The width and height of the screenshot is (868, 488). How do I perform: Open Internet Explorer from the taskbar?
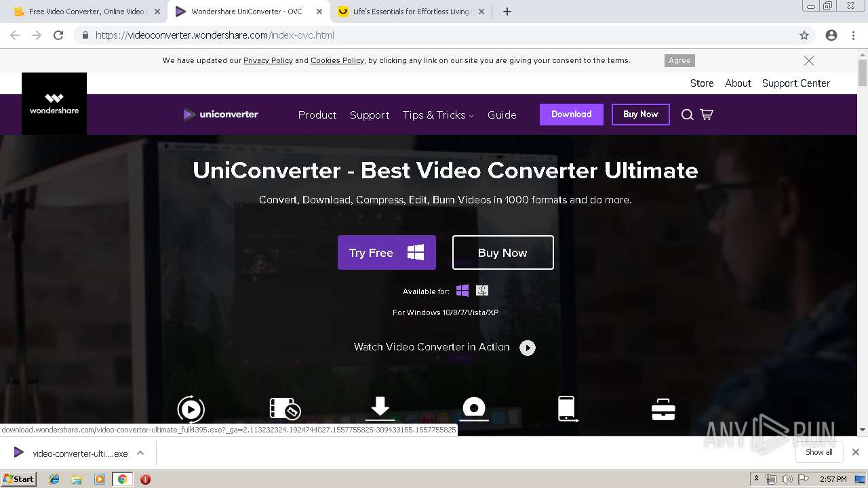click(x=54, y=479)
